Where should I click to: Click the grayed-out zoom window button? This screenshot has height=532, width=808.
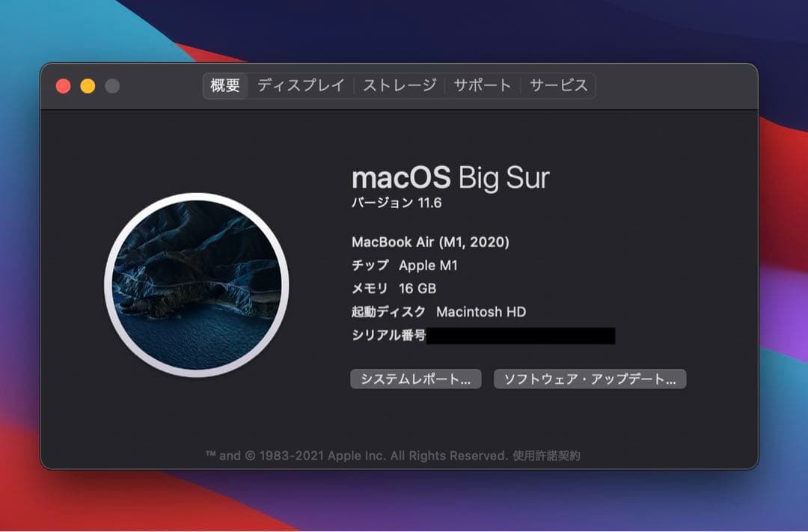tap(112, 86)
